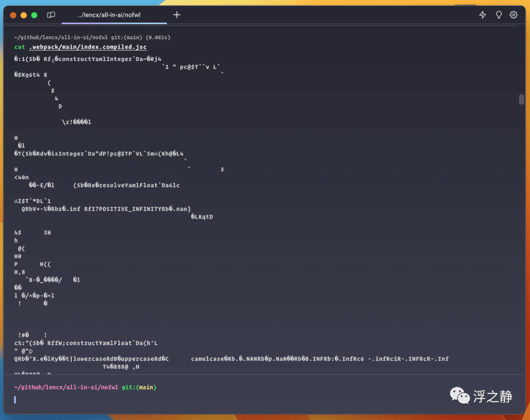This screenshot has height=420, width=530.
Task: Select the block header showing 0.082s
Action: point(92,37)
